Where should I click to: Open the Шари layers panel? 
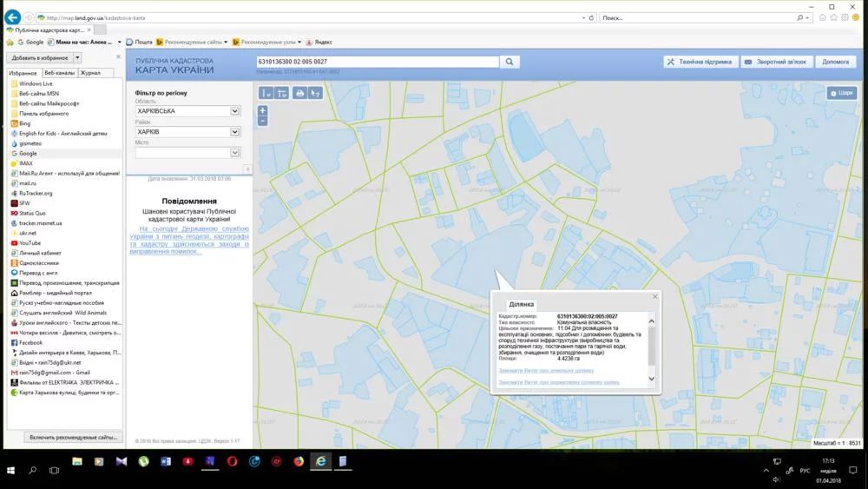[841, 93]
